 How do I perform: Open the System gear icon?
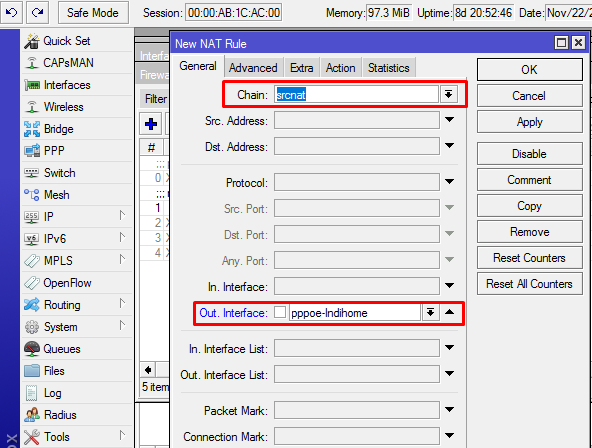point(32,327)
